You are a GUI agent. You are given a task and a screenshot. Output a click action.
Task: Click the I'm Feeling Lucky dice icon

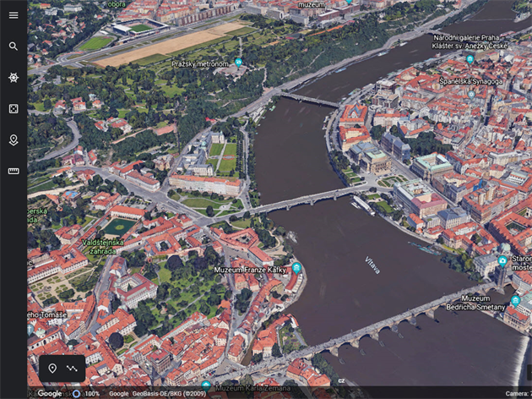[x=14, y=109]
